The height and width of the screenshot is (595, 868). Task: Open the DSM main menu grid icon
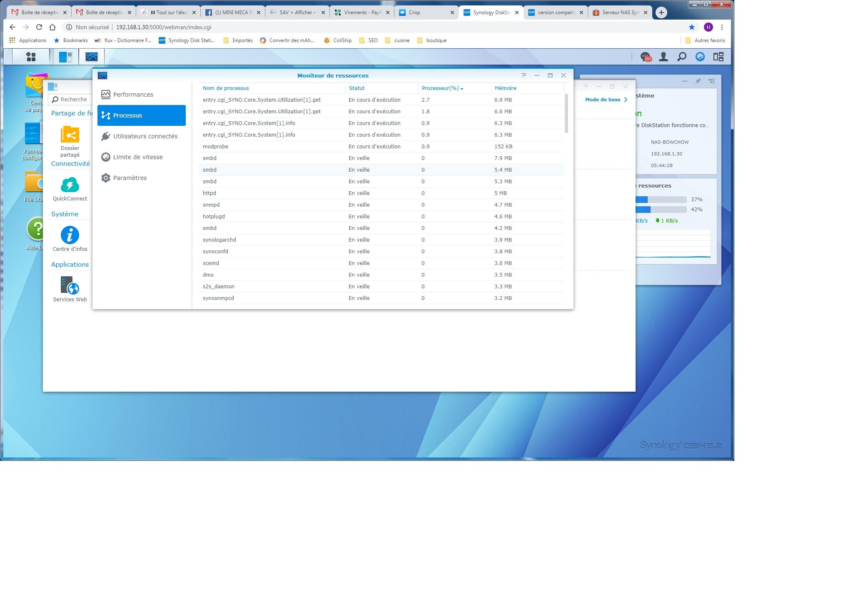click(x=31, y=57)
